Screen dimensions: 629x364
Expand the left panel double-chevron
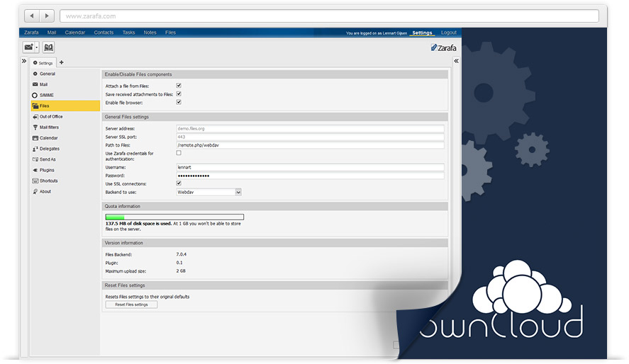pos(24,61)
